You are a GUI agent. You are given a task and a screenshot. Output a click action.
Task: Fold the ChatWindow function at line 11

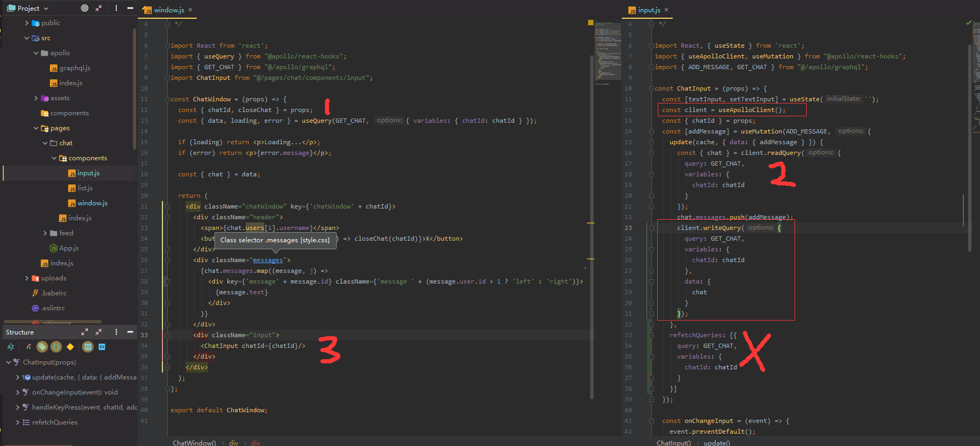click(167, 99)
